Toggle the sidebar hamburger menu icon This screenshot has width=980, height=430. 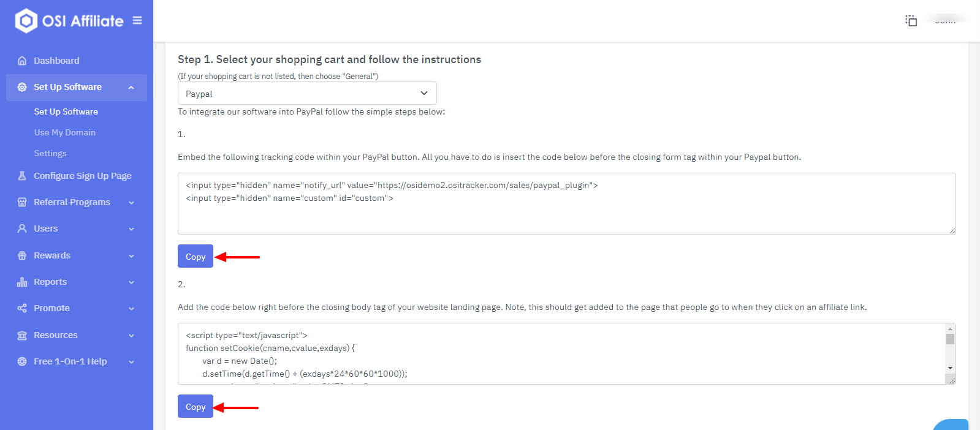tap(137, 20)
